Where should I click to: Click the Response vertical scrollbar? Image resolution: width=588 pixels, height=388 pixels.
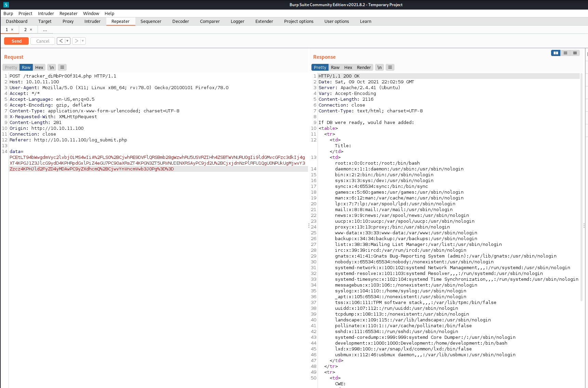click(x=582, y=187)
